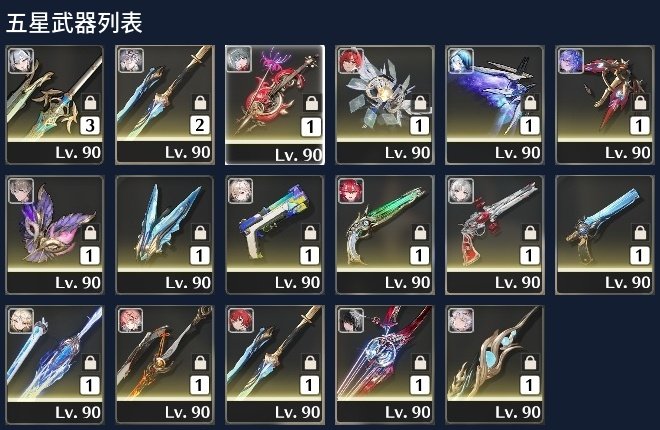Click the unequipped blue crystal blades weapon
The image size is (660, 430).
point(165,235)
